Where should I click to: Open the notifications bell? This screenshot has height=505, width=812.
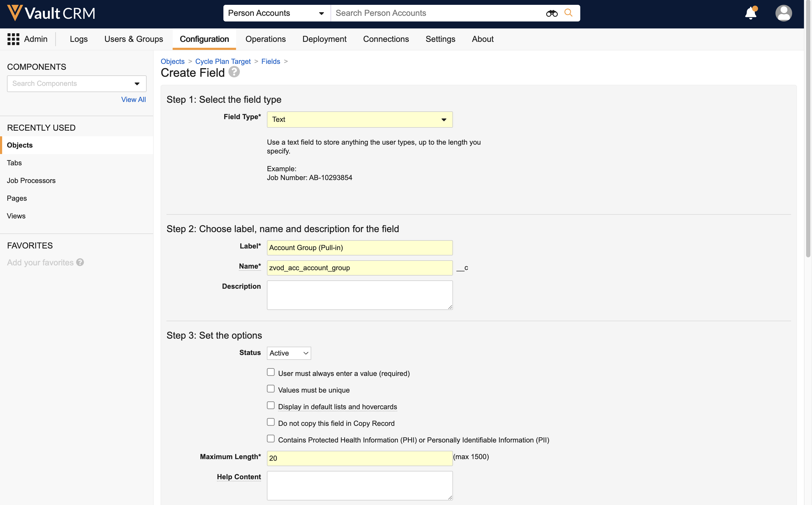(751, 13)
